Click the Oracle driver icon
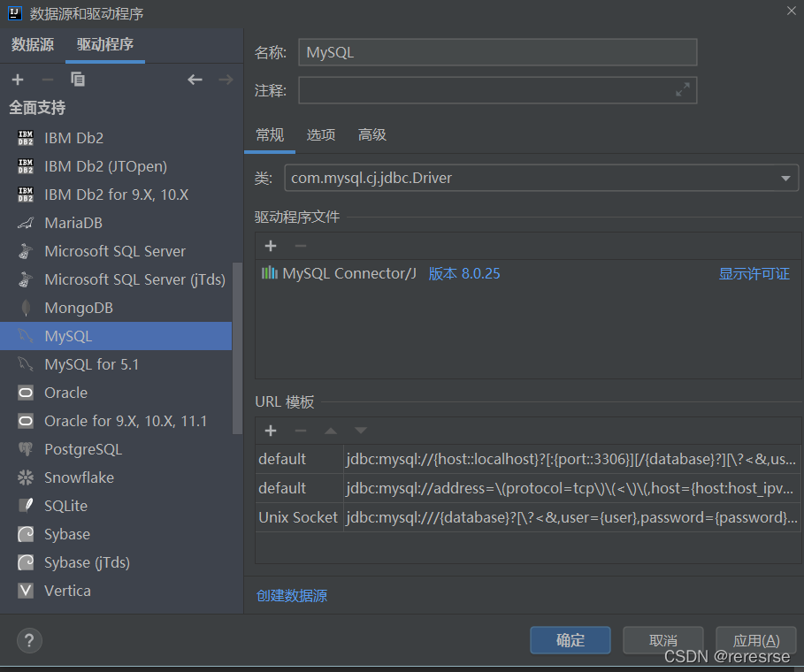 coord(26,393)
